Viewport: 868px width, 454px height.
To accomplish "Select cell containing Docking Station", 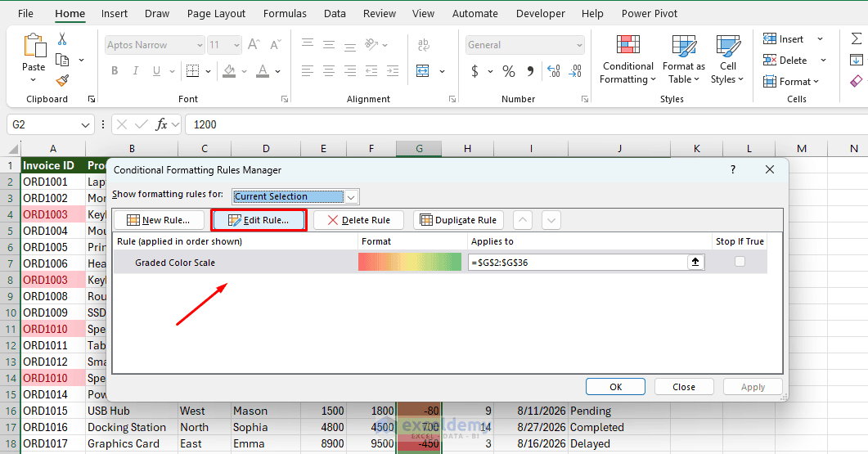I will [x=132, y=427].
